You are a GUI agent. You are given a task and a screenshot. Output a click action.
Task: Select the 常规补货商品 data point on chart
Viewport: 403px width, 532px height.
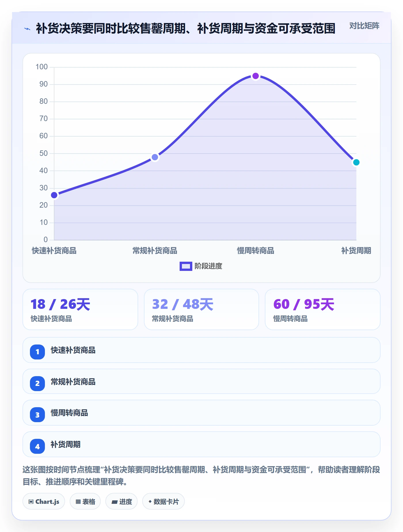tap(155, 157)
